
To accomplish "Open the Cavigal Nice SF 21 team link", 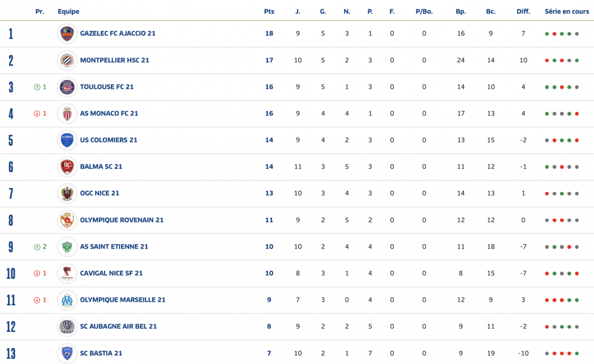I will coord(111,274).
